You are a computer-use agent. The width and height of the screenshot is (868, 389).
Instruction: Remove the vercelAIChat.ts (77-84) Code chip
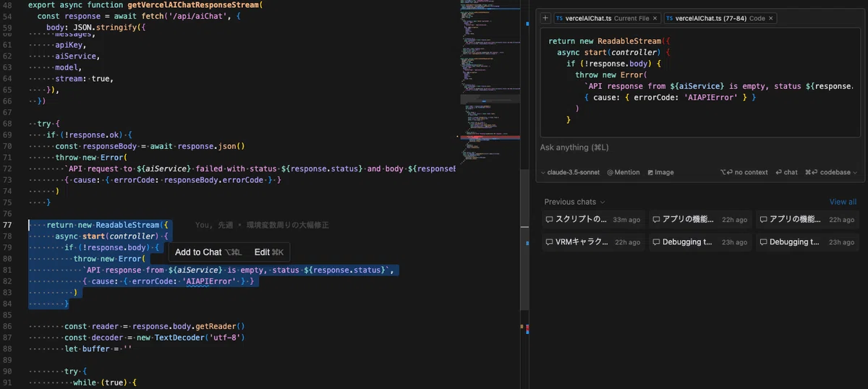tap(771, 18)
